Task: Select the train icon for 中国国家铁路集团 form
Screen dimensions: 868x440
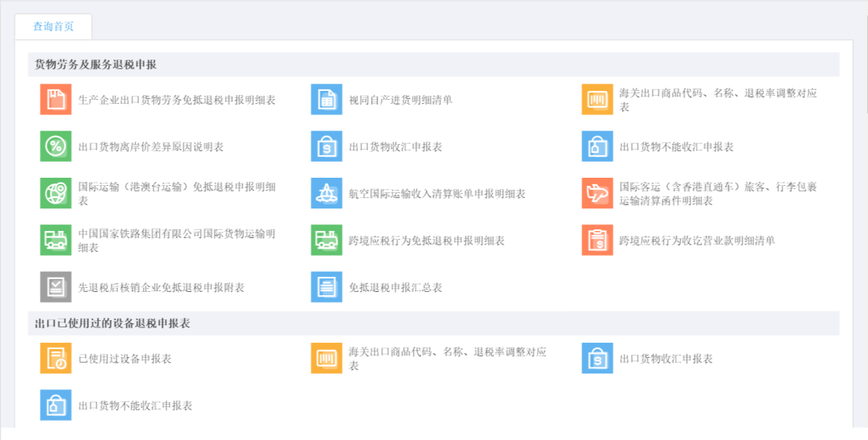Action: (55, 240)
